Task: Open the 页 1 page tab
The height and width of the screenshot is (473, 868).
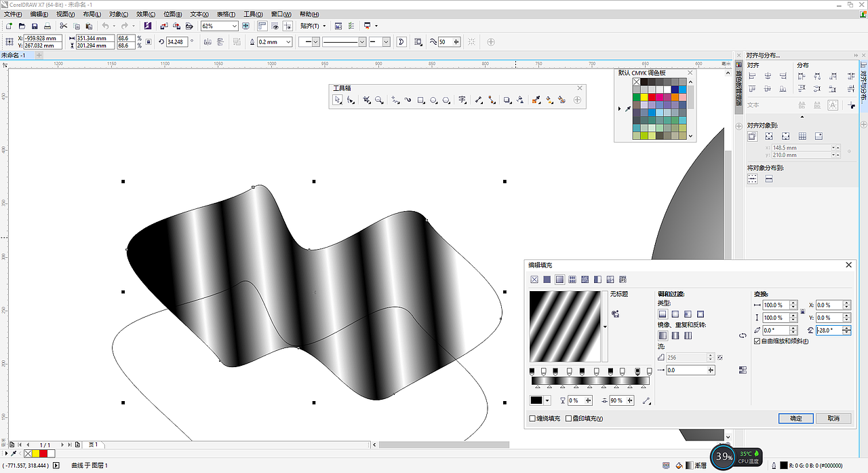Action: [x=94, y=444]
